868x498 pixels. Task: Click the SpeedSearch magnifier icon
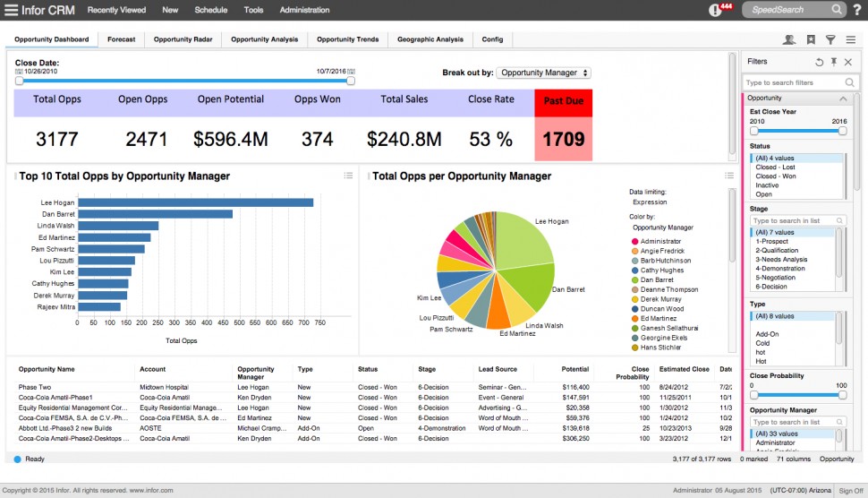pyautogui.click(x=837, y=10)
